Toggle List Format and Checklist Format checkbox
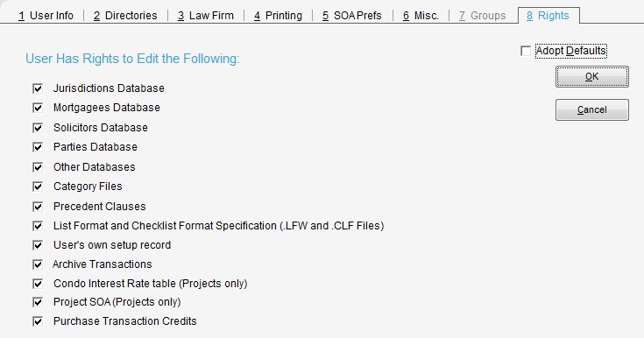Viewport: 644px width, 338px height. click(38, 226)
